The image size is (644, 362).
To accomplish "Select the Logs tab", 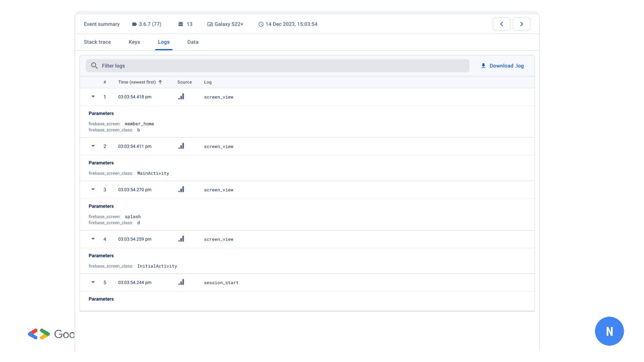I will [164, 42].
